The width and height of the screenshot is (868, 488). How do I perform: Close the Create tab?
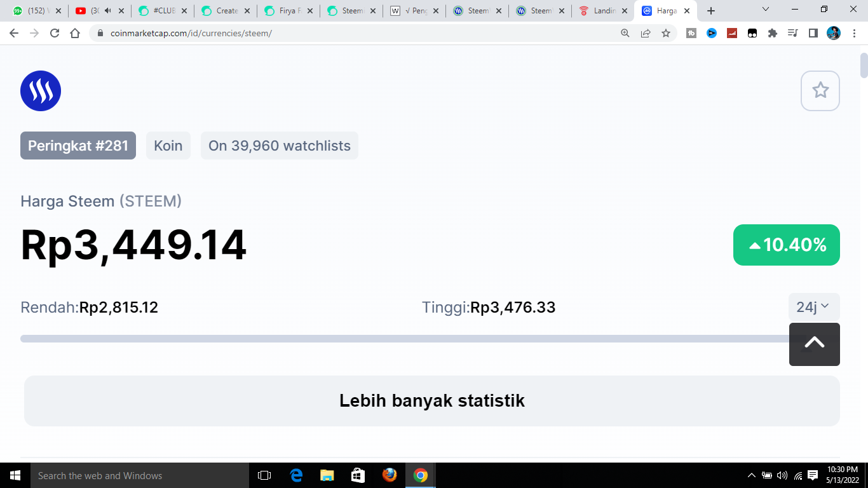247,11
